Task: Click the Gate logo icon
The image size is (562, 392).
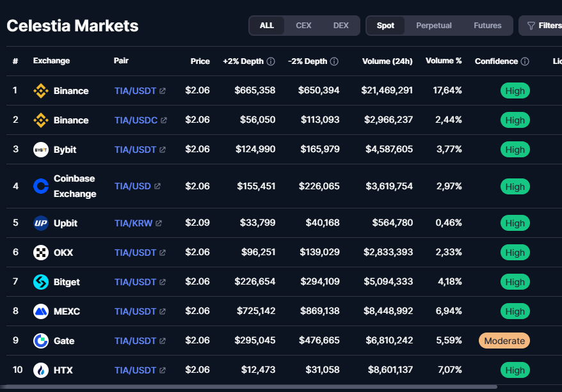Action: pos(41,341)
